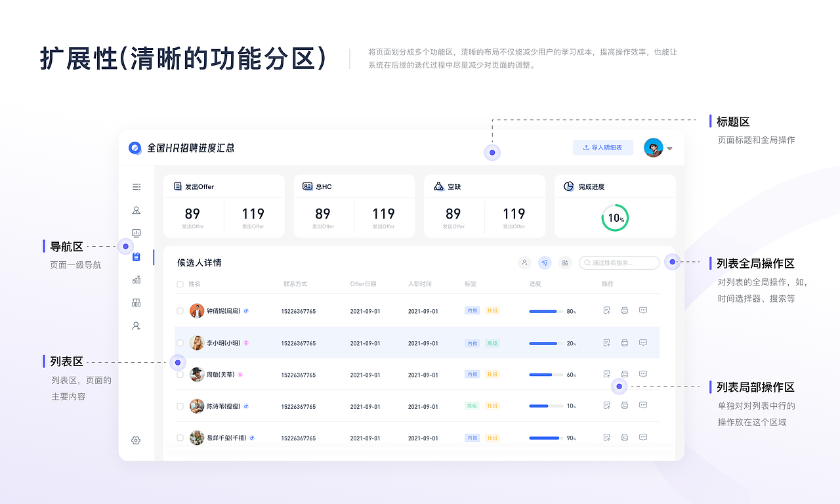Click the 90% progress bar of 易烊千玺
The image size is (840, 504).
click(x=546, y=438)
